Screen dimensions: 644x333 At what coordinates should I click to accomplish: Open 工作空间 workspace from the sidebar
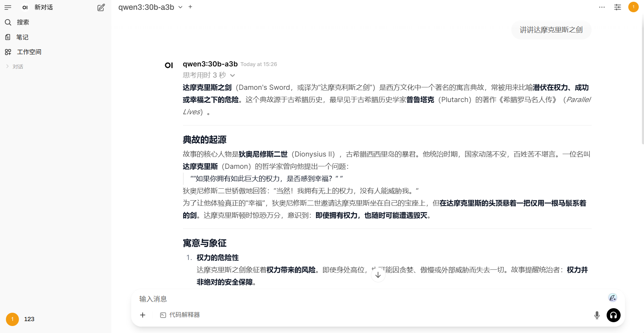[29, 52]
